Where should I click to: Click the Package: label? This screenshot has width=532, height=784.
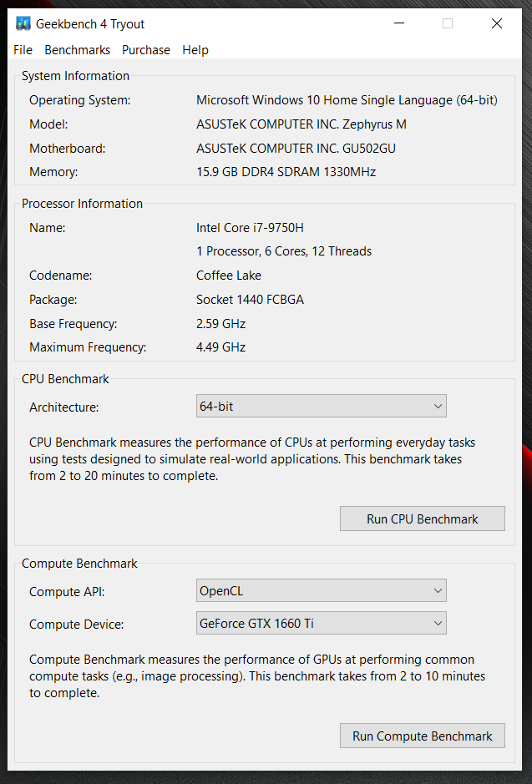[x=53, y=300]
